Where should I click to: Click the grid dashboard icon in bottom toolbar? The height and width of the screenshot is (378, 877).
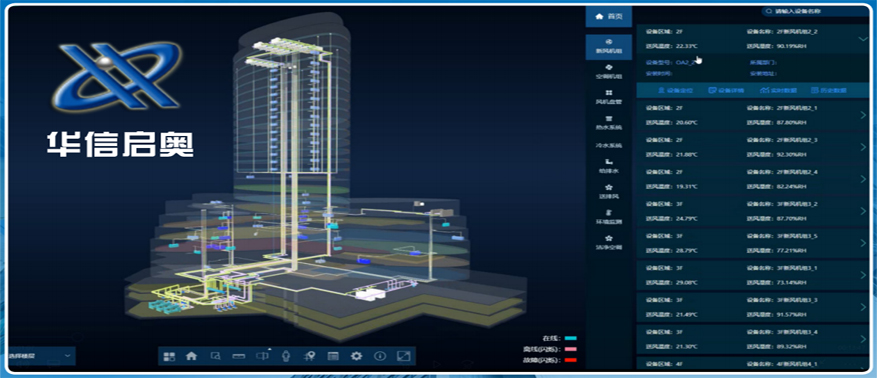pos(169,356)
